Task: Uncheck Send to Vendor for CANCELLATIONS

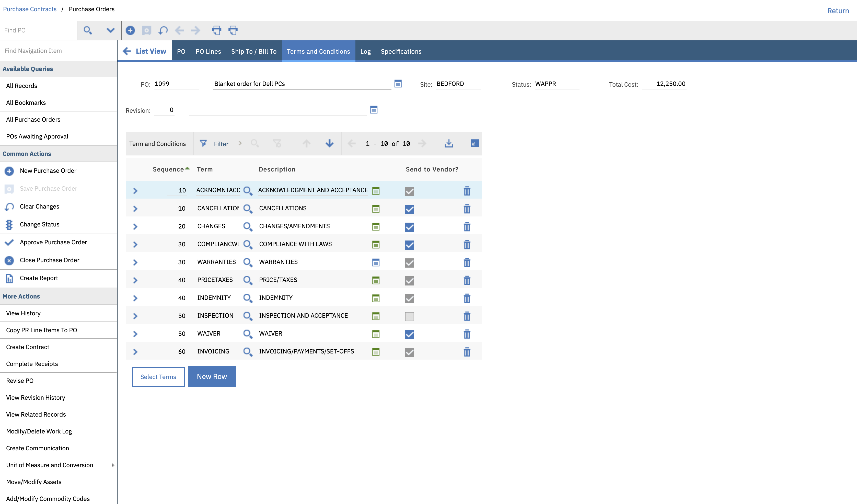Action: pyautogui.click(x=409, y=209)
